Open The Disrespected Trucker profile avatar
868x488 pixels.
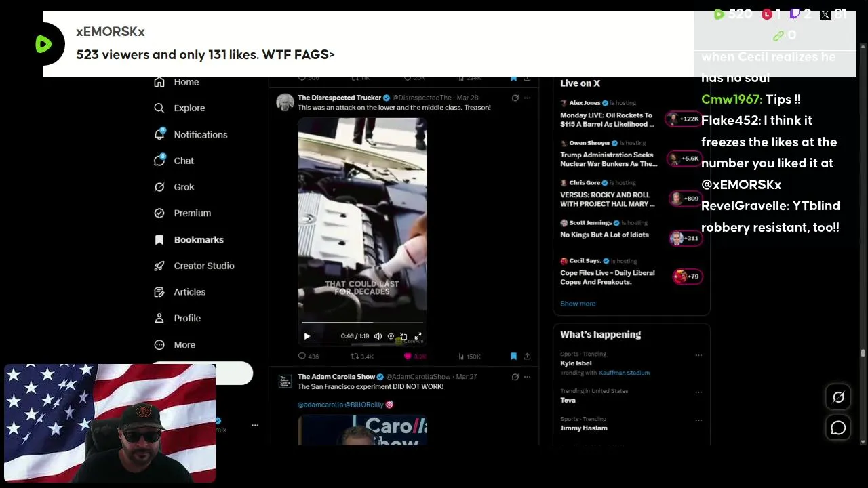click(x=285, y=102)
